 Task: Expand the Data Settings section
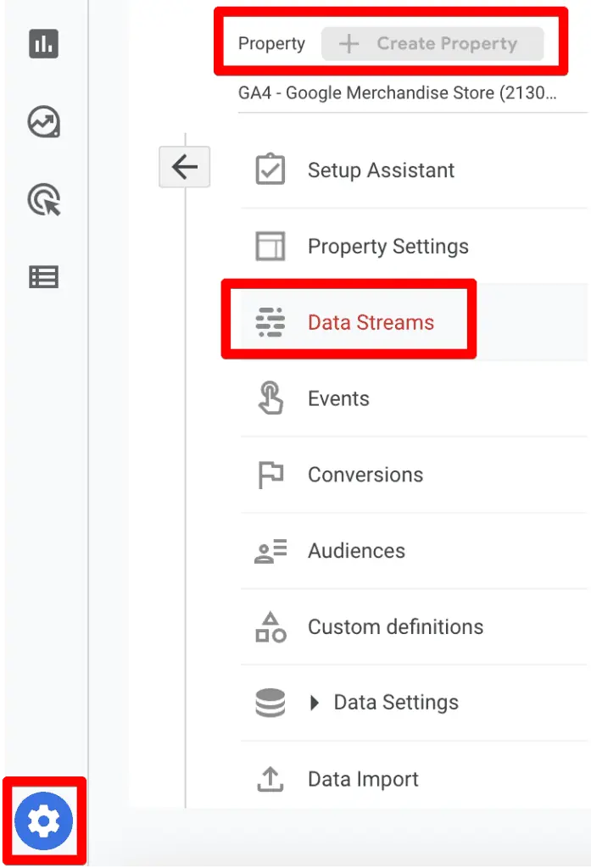(x=315, y=703)
